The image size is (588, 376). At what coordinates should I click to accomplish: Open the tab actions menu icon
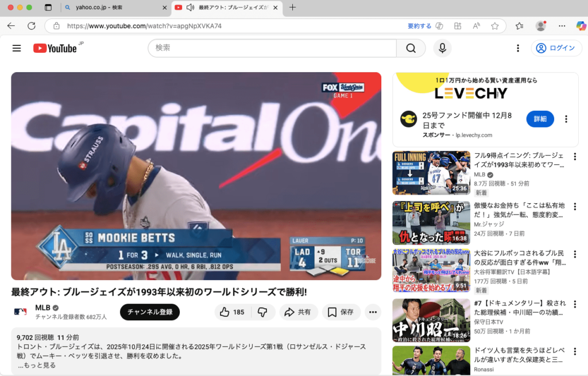pyautogui.click(x=48, y=7)
